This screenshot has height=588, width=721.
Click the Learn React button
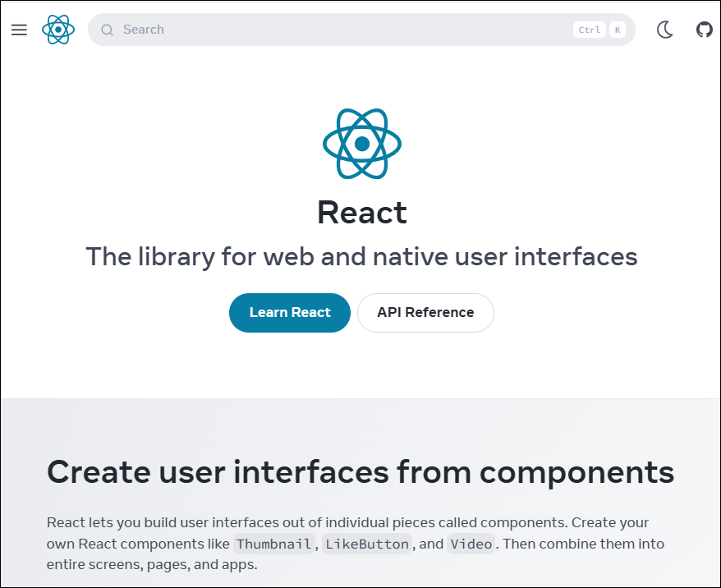tap(290, 313)
